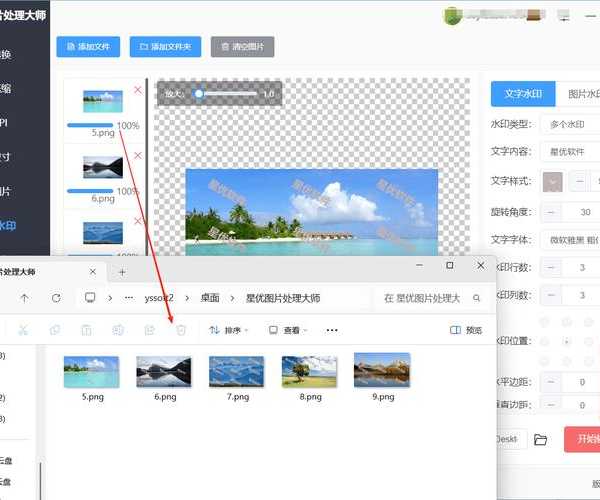This screenshot has height=500, width=600.
Task: Click the delete (trash) icon in Explorer toolbar
Action: tap(181, 330)
